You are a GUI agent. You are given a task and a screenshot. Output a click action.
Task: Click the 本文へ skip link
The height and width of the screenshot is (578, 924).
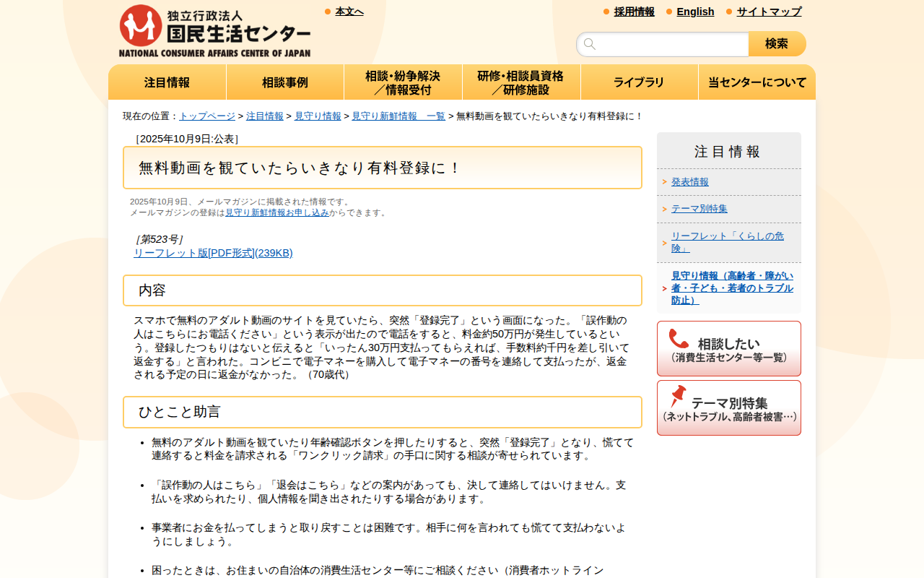pyautogui.click(x=349, y=10)
